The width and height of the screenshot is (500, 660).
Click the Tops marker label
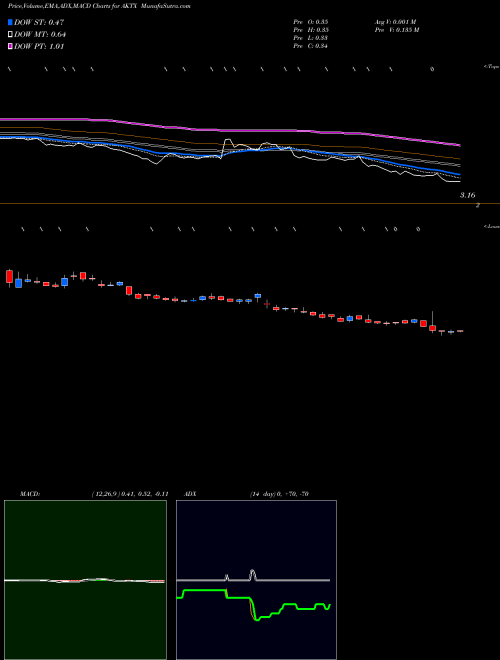pos(491,67)
